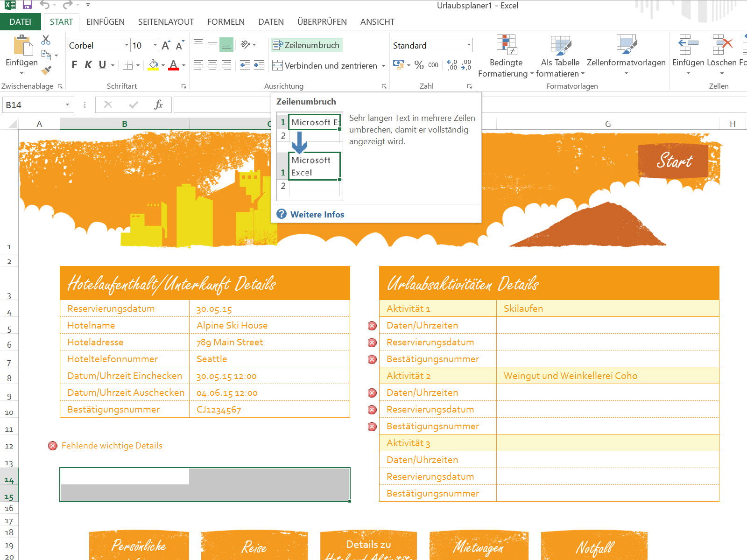Click the increase indent icon

[x=259, y=65]
